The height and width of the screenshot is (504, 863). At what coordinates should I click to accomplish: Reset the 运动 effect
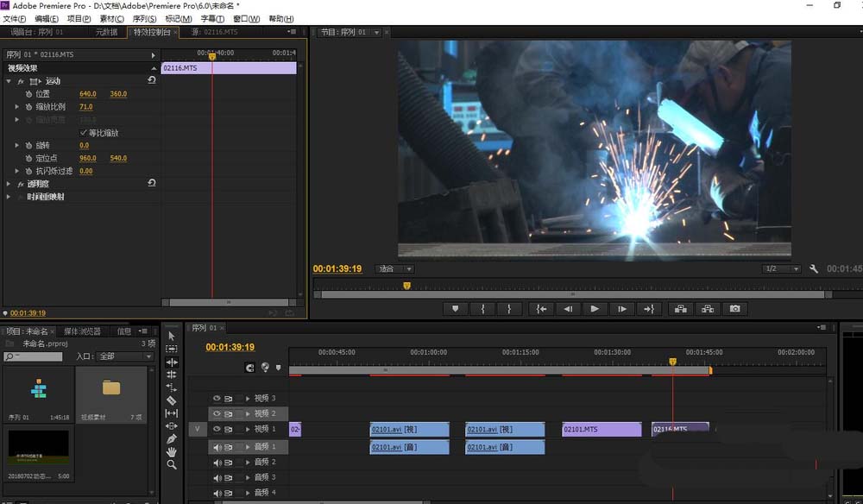tap(152, 80)
